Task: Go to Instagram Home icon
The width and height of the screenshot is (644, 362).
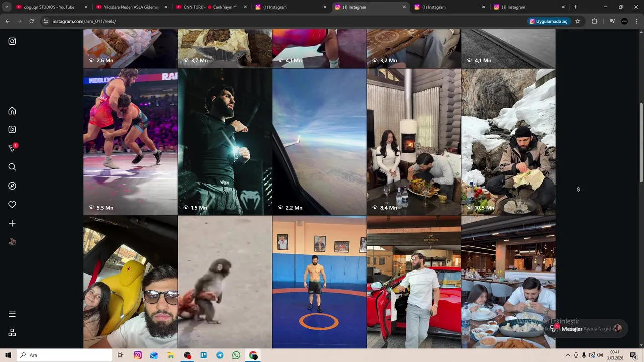Action: pos(12,111)
